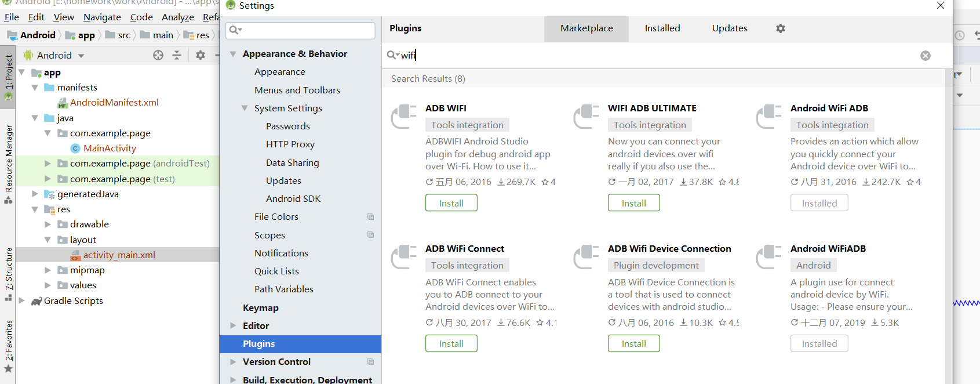Open the File menu

(x=12, y=17)
